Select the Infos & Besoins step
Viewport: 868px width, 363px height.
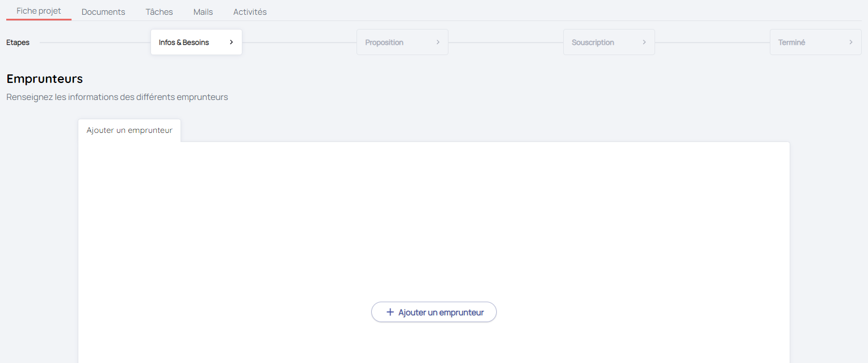pyautogui.click(x=184, y=43)
